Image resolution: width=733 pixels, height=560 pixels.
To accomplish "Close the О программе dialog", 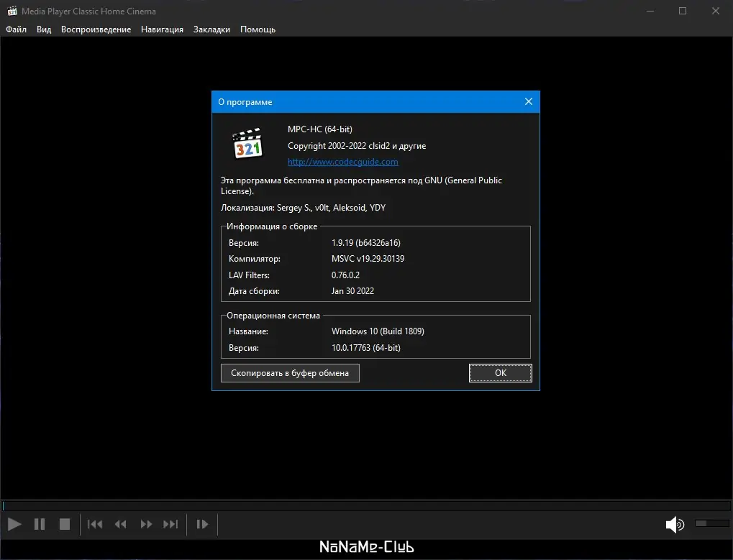I will tap(528, 101).
